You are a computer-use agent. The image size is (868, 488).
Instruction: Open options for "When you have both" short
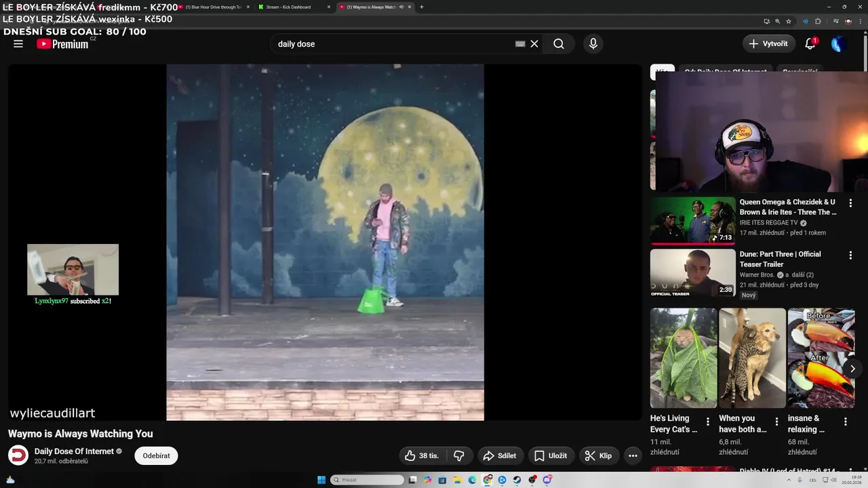(x=776, y=422)
